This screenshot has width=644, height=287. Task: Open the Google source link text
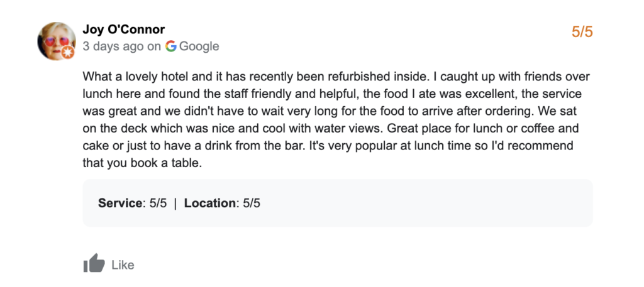point(199,46)
